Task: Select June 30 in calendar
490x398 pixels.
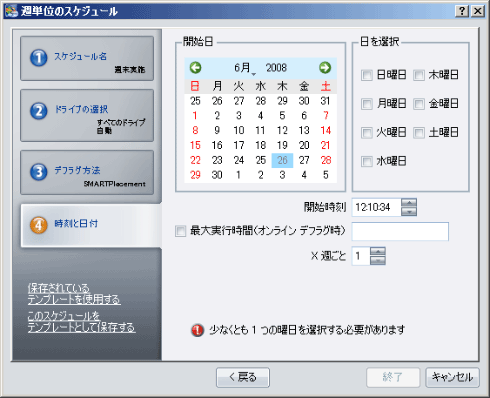Action: pyautogui.click(x=217, y=175)
